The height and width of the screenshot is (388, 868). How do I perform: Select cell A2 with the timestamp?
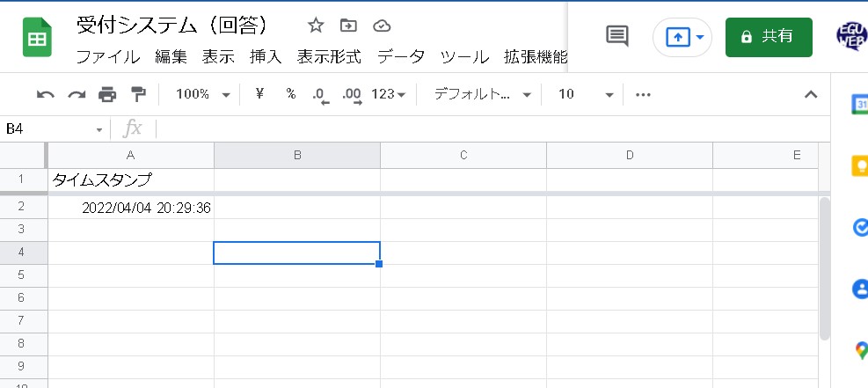(x=130, y=208)
